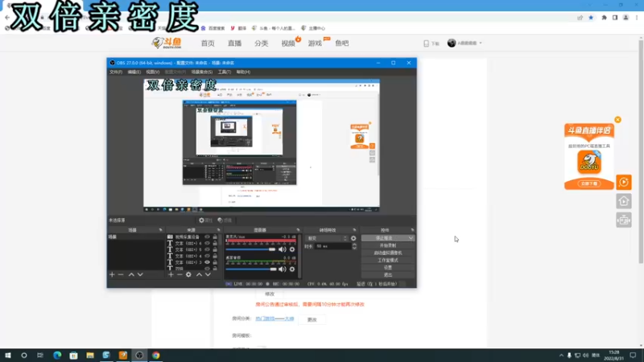The image size is (644, 362).
Task: Open the OBS 编辑(E) menu
Action: [134, 72]
